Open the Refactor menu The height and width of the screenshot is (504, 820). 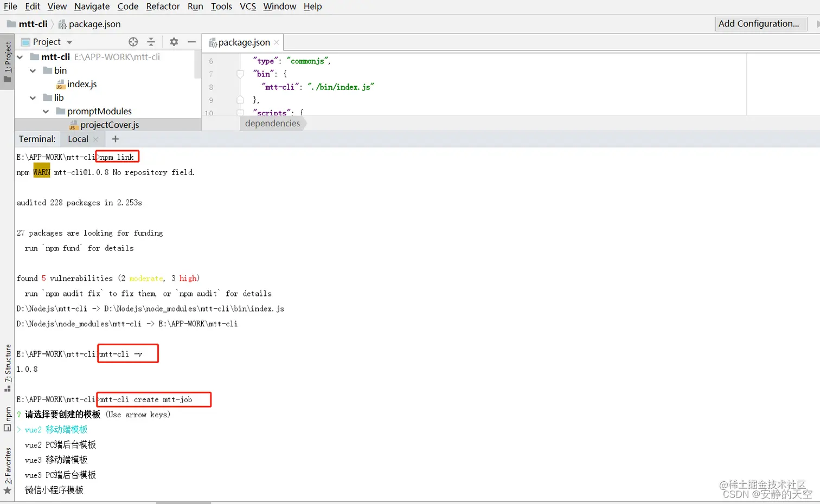(x=163, y=7)
